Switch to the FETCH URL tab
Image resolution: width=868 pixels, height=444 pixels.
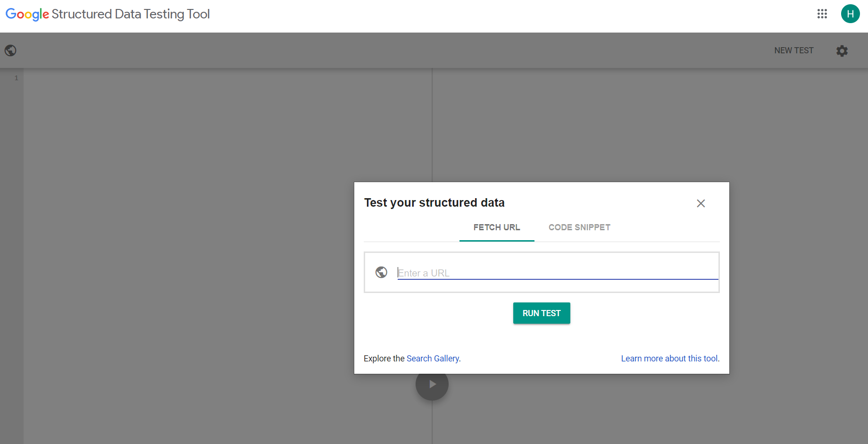point(497,227)
